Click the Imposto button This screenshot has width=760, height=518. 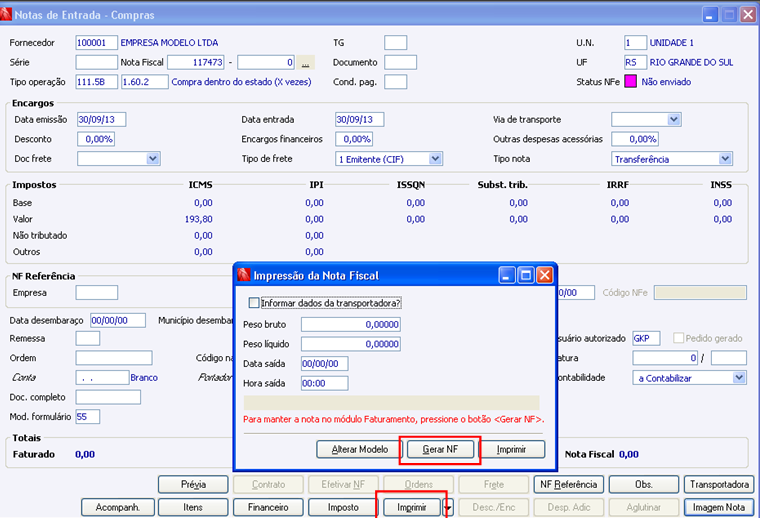(x=343, y=507)
